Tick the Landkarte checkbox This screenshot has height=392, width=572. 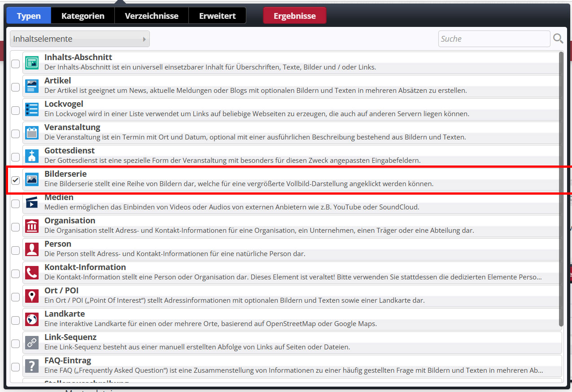(x=15, y=320)
